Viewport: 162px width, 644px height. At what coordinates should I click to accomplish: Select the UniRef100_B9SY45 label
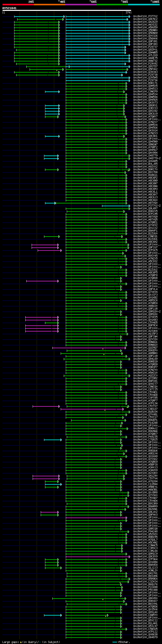[145, 256]
